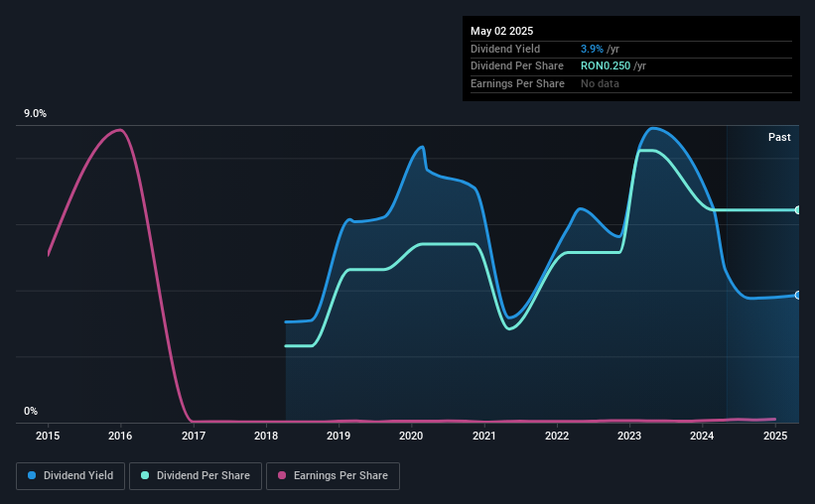Click the Earnings Per Share peak near 2016

click(120, 130)
